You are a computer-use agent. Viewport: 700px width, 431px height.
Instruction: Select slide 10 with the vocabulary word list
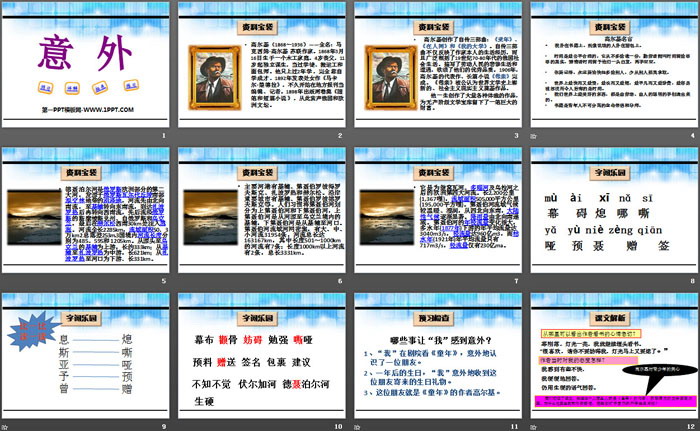[261, 360]
